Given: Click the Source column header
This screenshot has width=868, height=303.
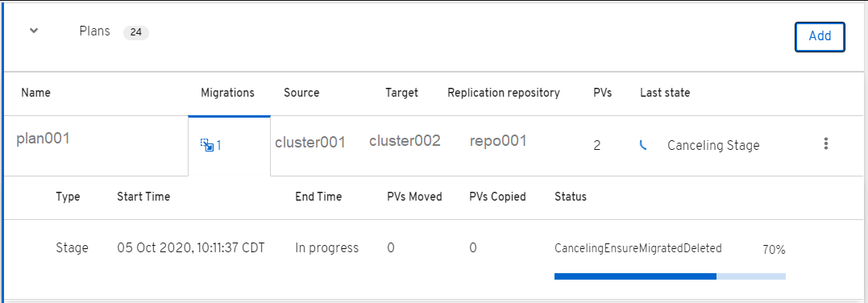Looking at the screenshot, I should coord(301,93).
